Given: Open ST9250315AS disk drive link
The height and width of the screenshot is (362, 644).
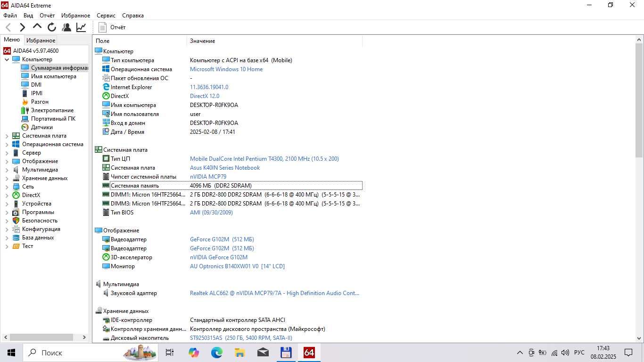Looking at the screenshot, I should tap(241, 338).
